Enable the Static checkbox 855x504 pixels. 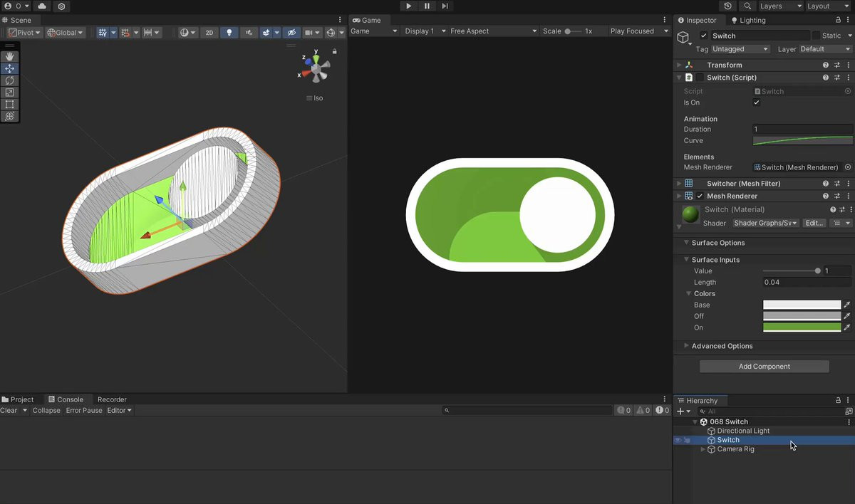[x=816, y=36]
